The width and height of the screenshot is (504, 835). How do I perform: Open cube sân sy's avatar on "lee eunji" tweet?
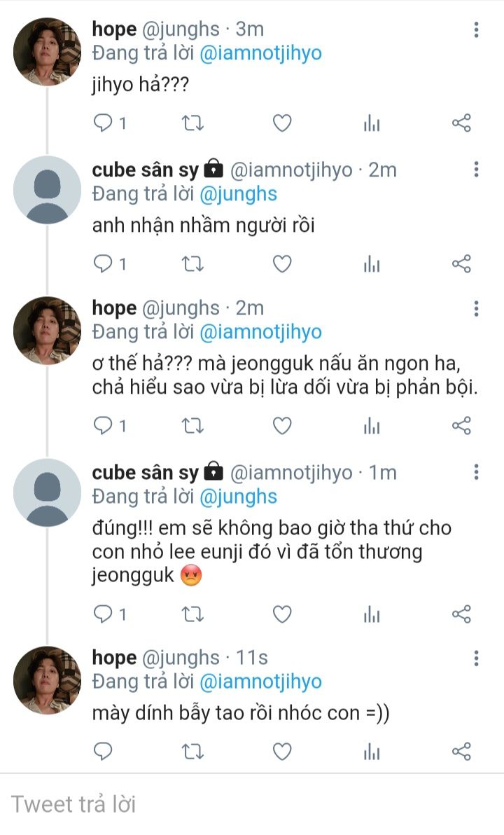tap(48, 492)
